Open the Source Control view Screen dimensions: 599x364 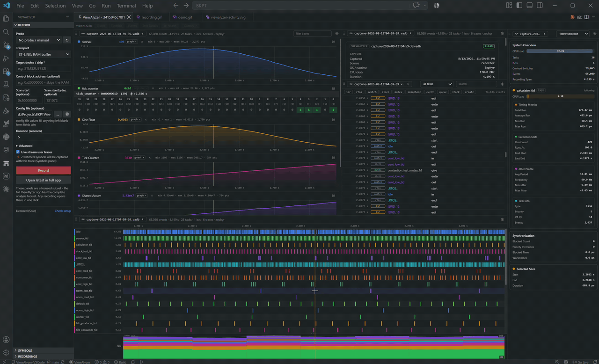[6, 45]
